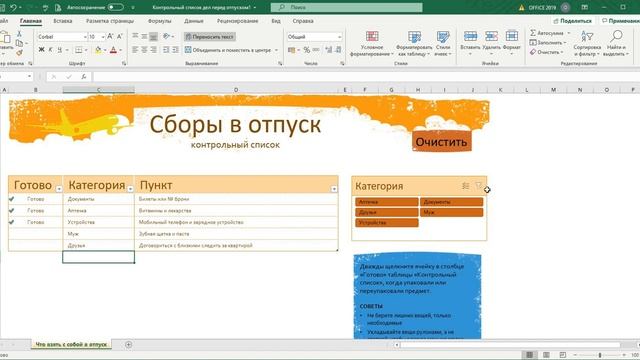
Task: Toggle bold formatting (Ж)
Action: [x=41, y=50]
